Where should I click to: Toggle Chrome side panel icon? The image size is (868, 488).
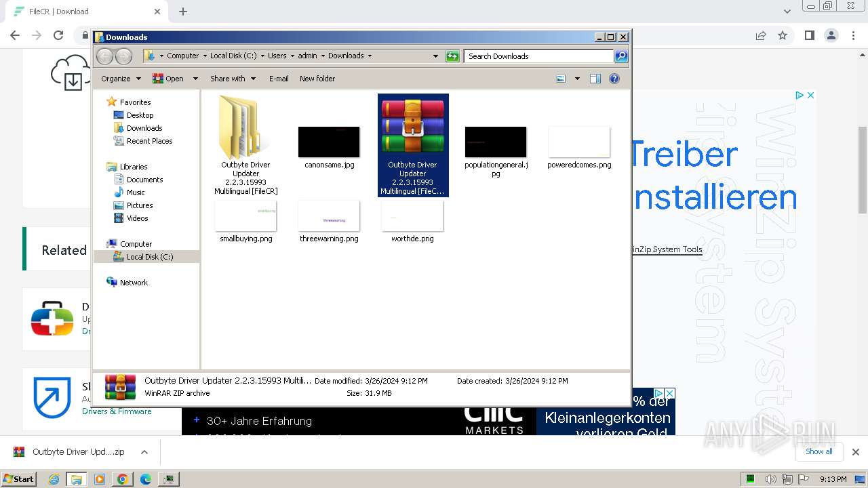coord(809,35)
